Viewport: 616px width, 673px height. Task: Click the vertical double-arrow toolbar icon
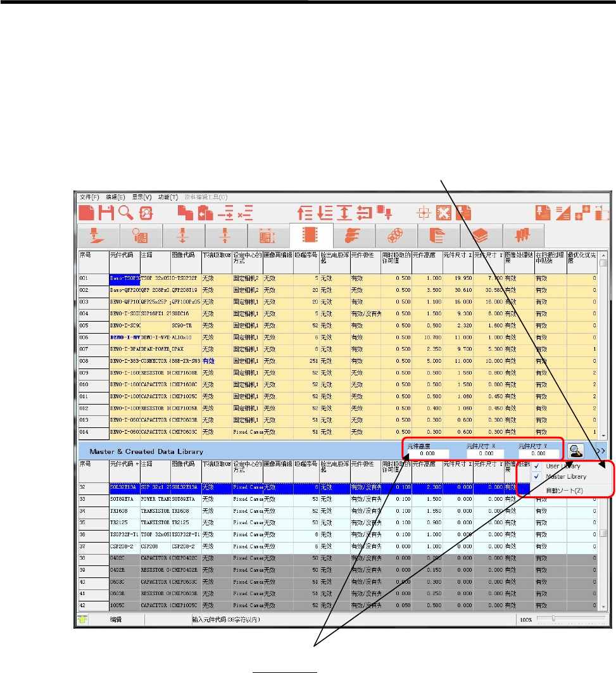(344, 213)
